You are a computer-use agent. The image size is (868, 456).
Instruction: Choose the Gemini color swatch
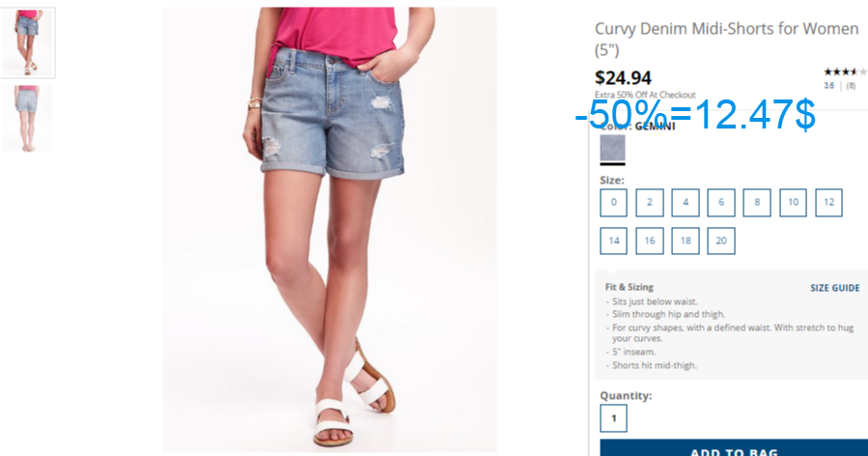pyautogui.click(x=613, y=149)
